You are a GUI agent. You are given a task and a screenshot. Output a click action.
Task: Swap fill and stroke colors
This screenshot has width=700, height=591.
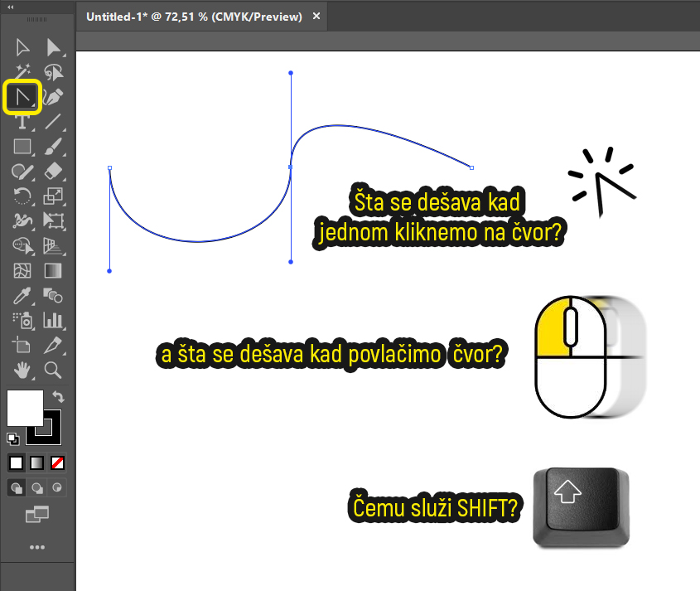58,396
